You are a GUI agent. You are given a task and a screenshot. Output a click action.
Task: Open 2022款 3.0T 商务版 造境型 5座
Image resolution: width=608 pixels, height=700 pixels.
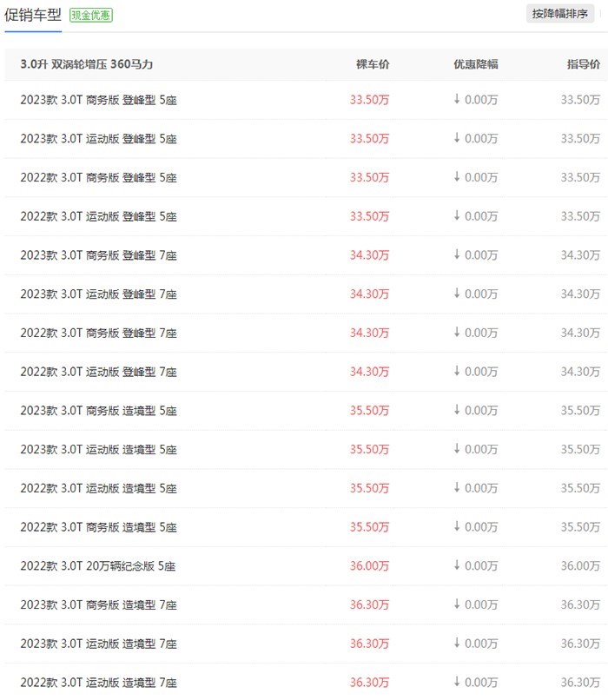(99, 527)
